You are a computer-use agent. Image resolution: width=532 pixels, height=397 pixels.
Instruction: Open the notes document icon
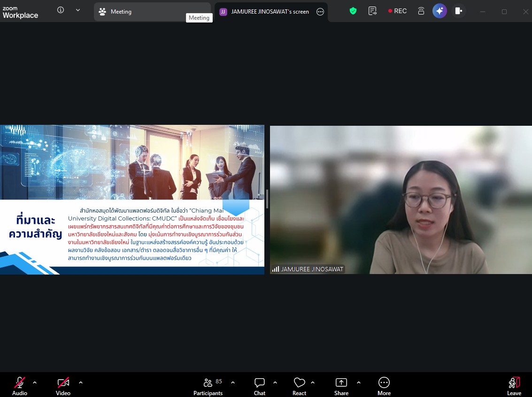[372, 11]
